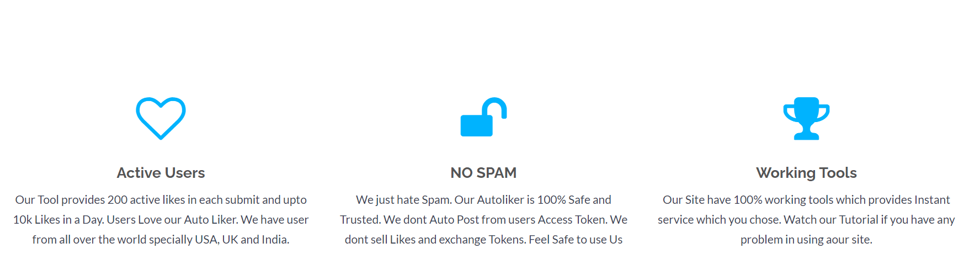Click line starting 'Trusted. We dont Auto Post'
Image resolution: width=980 pixels, height=264 pixels.
(x=483, y=220)
